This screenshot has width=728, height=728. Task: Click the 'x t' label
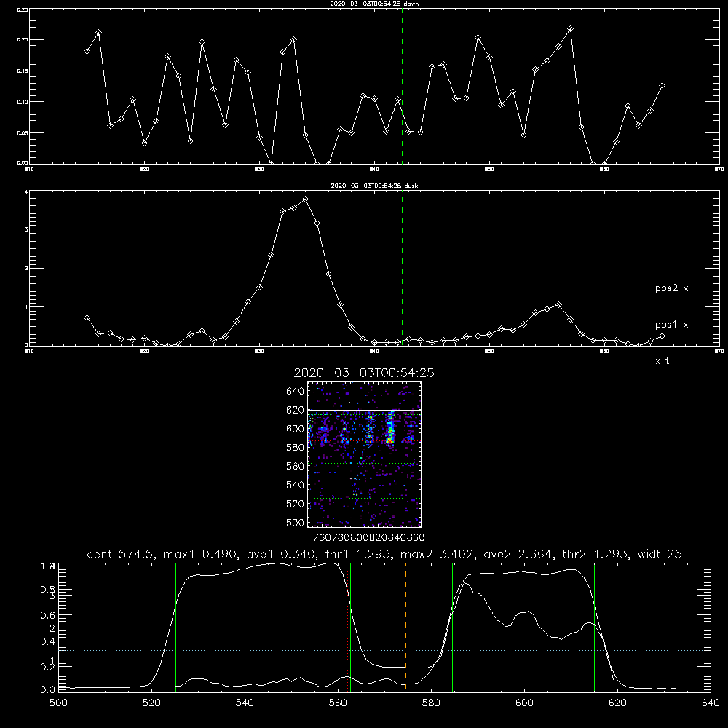click(x=662, y=361)
